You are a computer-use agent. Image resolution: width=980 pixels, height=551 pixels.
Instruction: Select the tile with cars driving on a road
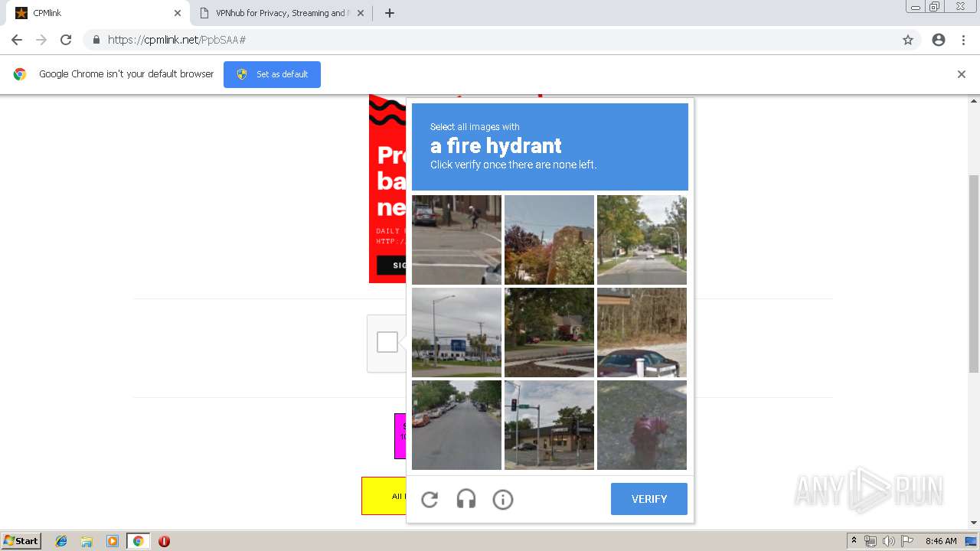(642, 240)
